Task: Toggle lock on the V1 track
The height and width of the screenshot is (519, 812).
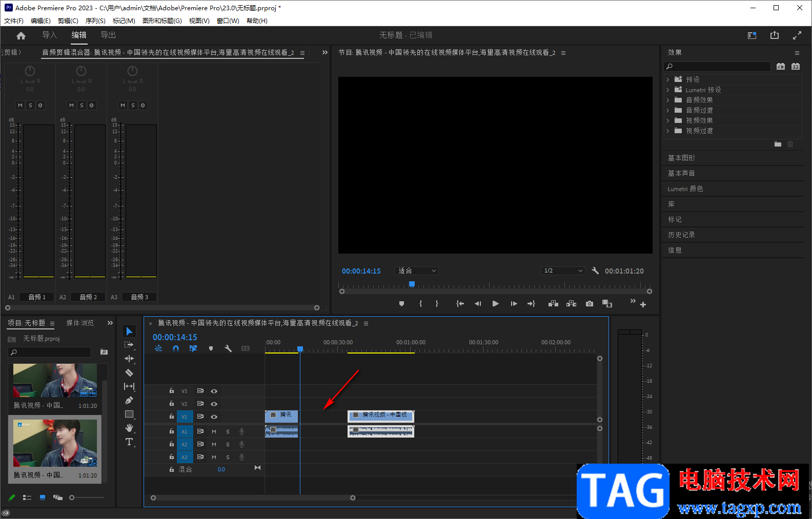Action: [x=172, y=417]
